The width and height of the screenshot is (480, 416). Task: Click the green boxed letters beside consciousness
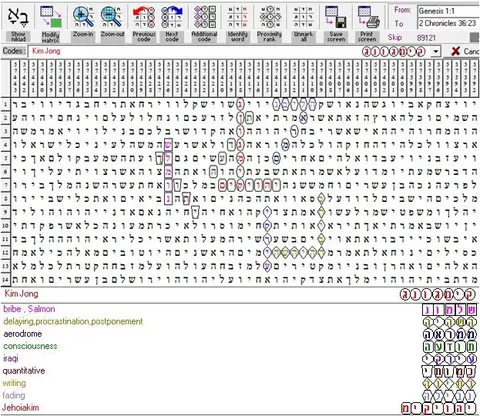point(449,347)
